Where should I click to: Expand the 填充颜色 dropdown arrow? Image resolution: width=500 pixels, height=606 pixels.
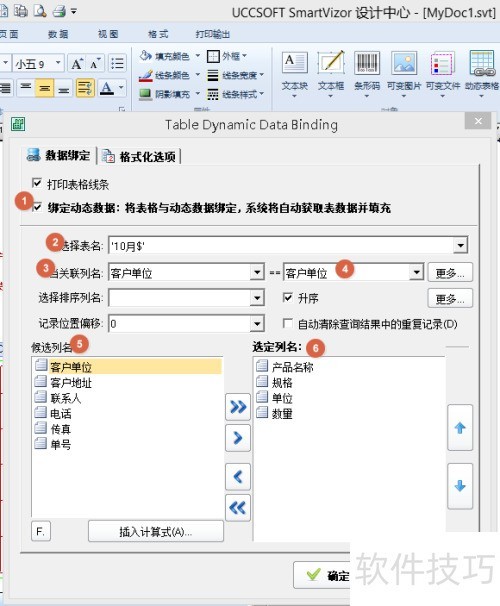(x=197, y=56)
